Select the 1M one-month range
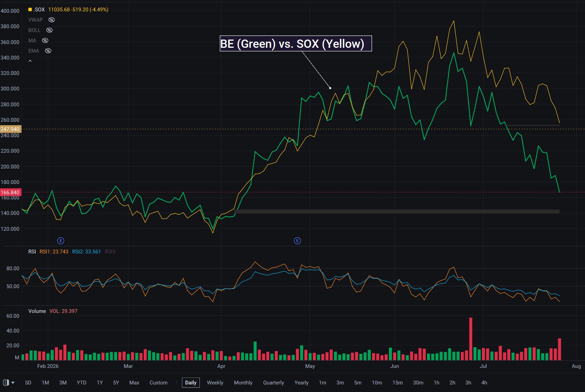The image size is (585, 392). [x=45, y=382]
